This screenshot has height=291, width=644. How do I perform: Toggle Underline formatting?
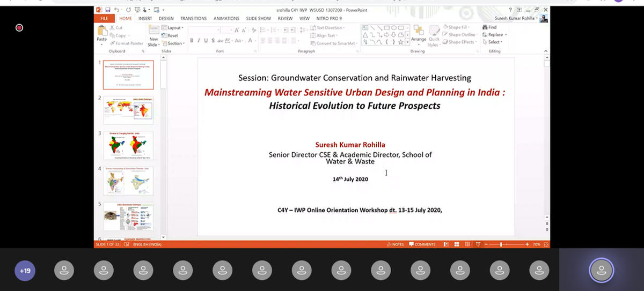click(206, 41)
